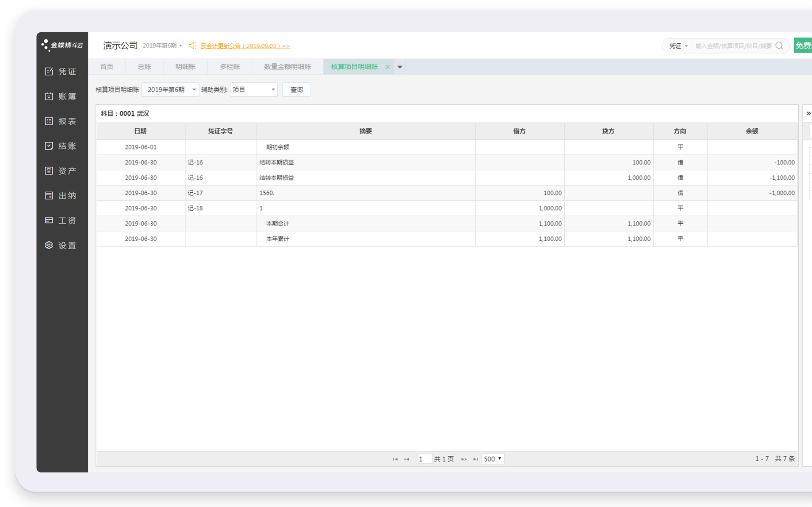812x507 pixels.
Task: Expand the 2019年第6期 period dropdown in filter bar
Action: [170, 90]
